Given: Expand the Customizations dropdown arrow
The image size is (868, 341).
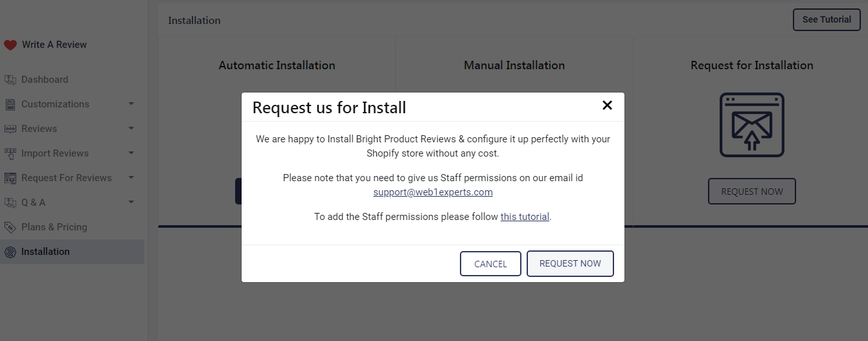Looking at the screenshot, I should click(131, 104).
